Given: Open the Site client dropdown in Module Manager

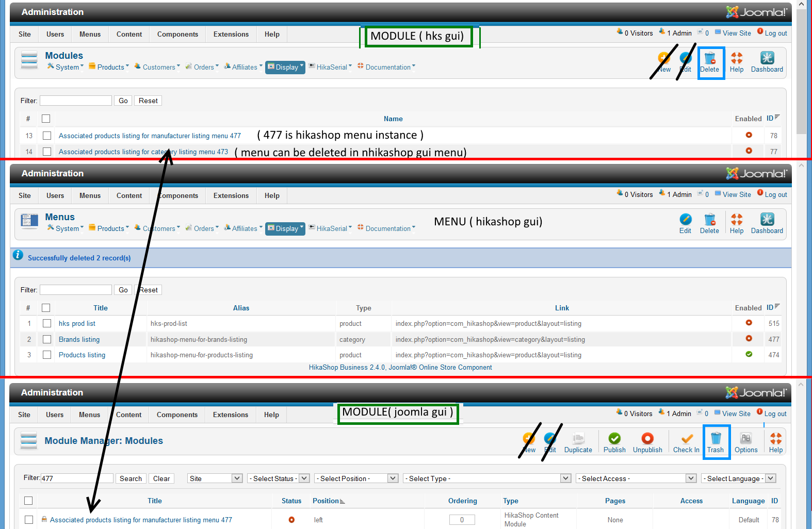Looking at the screenshot, I should tap(215, 478).
